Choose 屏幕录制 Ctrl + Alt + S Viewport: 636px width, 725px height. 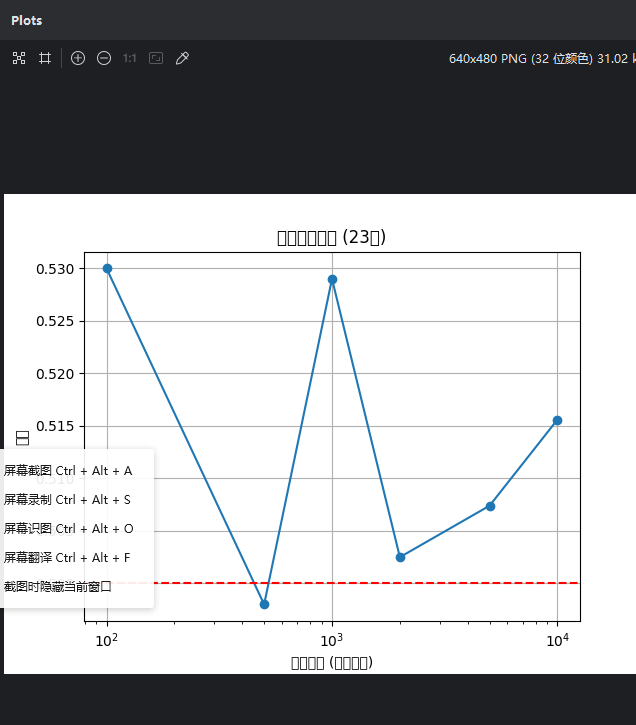68,499
